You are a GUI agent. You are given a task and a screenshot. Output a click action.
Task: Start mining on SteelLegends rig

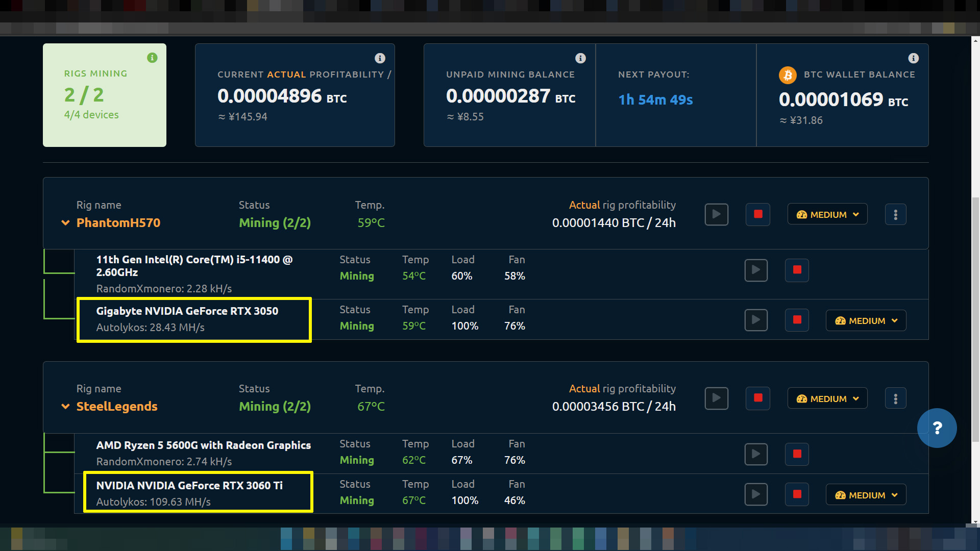[717, 398]
